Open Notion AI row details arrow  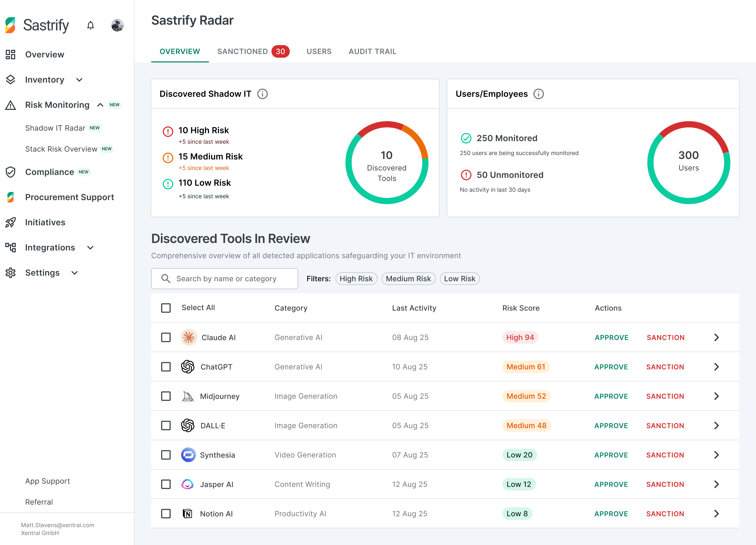tap(716, 514)
